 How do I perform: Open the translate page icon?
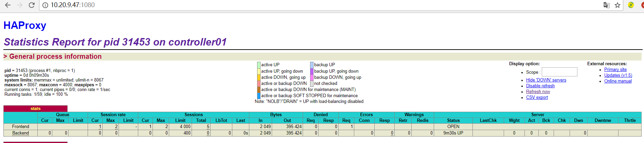coord(606,5)
